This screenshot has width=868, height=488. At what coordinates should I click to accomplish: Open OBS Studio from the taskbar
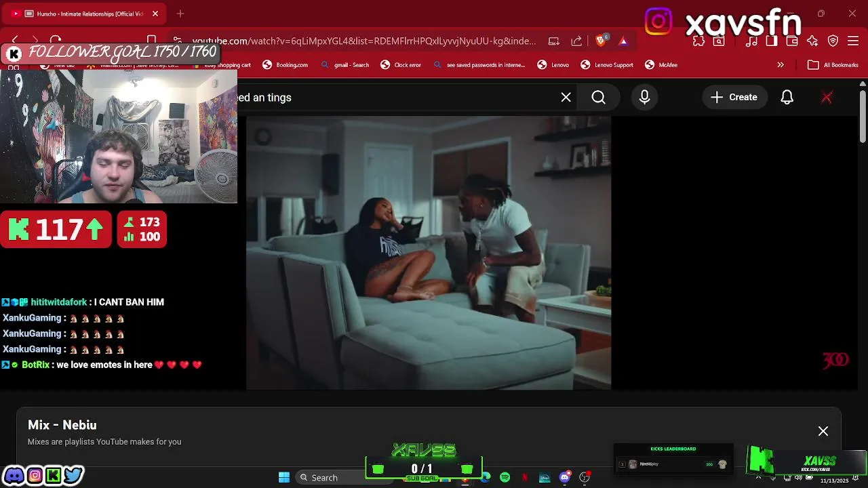click(x=585, y=478)
